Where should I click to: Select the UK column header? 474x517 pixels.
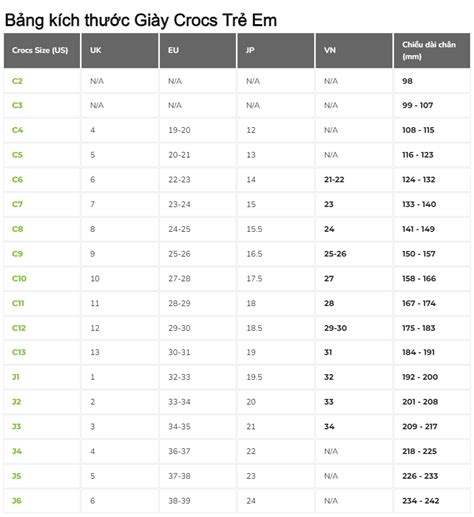click(96, 50)
